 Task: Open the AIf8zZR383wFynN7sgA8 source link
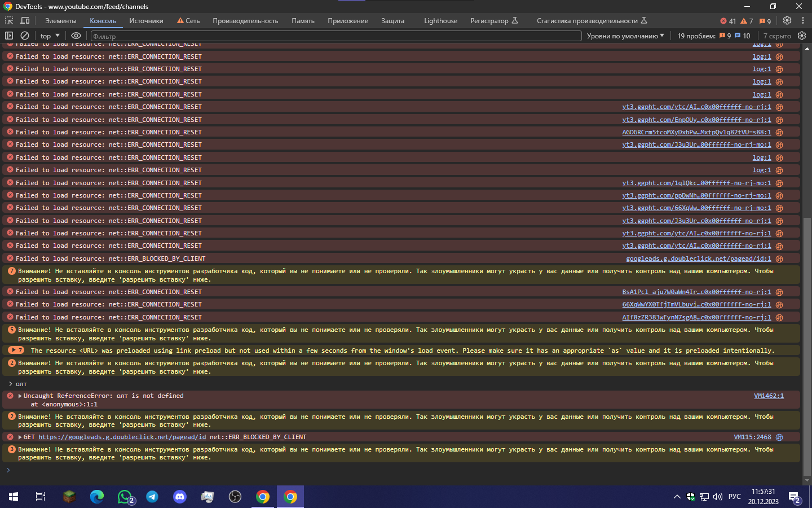point(696,318)
